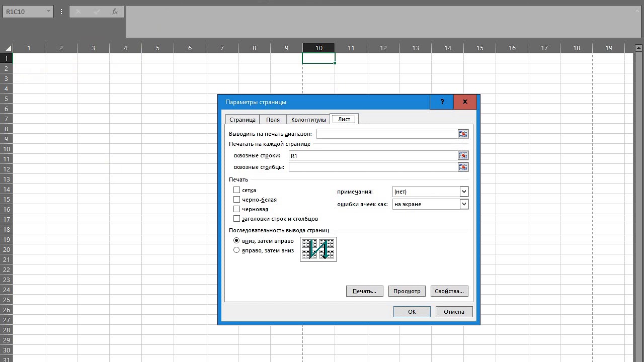Viewport: 644px width, 362px height.
Task: Click the range selector icon for сквозные строки
Action: pos(463,155)
